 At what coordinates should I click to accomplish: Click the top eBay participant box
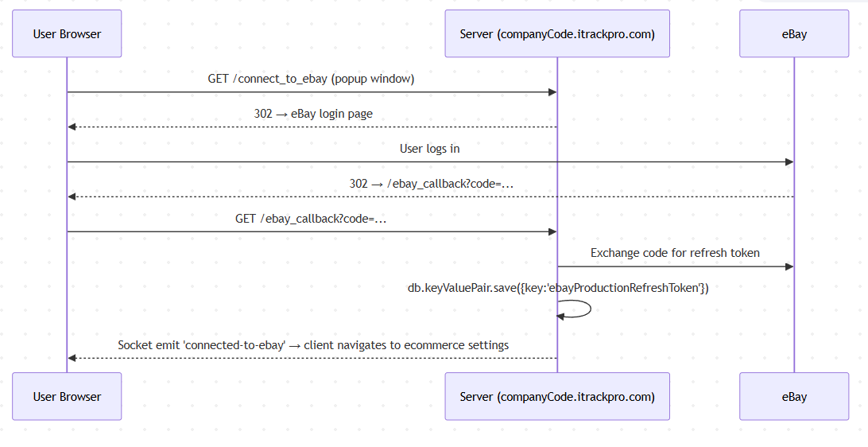[793, 33]
